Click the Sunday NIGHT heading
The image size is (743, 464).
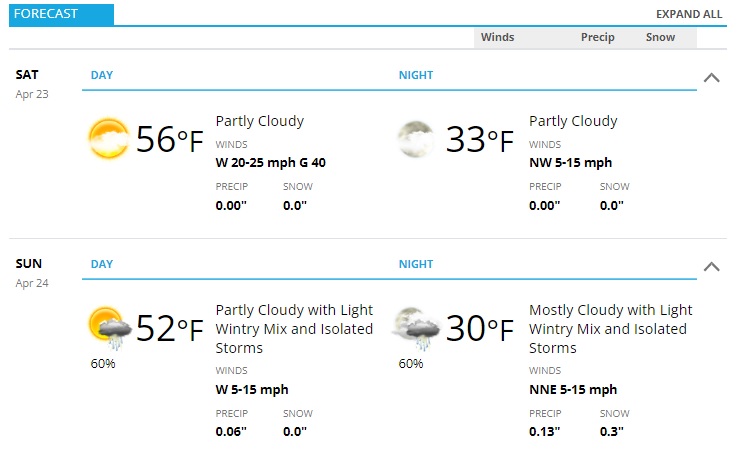416,264
